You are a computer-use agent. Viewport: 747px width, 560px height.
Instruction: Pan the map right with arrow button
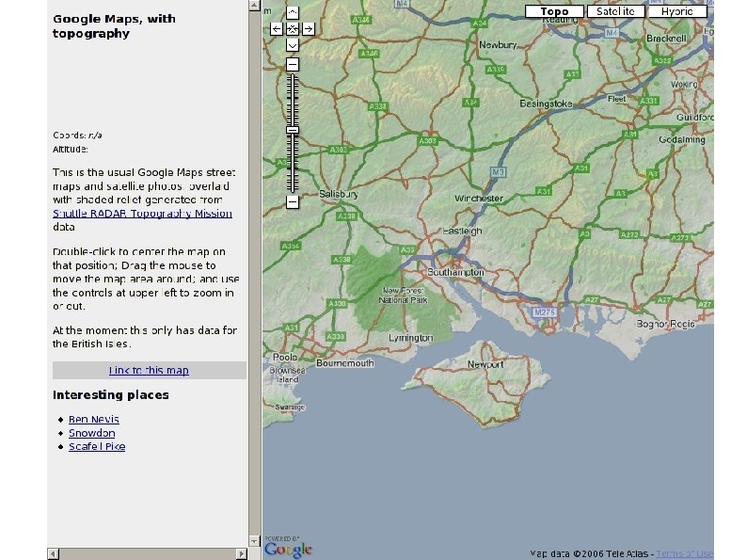[x=309, y=29]
